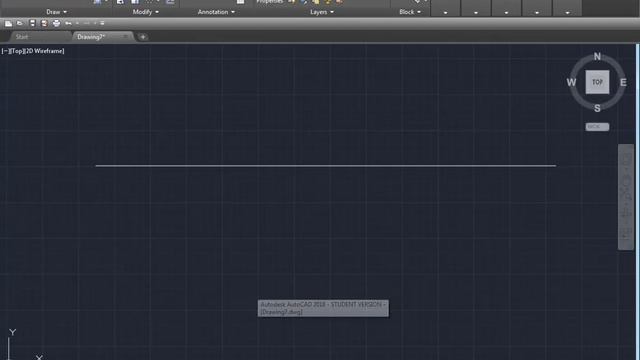Click the Save As icon in quick access toolbar
Viewport: 640px width, 360px height.
pyautogui.click(x=44, y=23)
